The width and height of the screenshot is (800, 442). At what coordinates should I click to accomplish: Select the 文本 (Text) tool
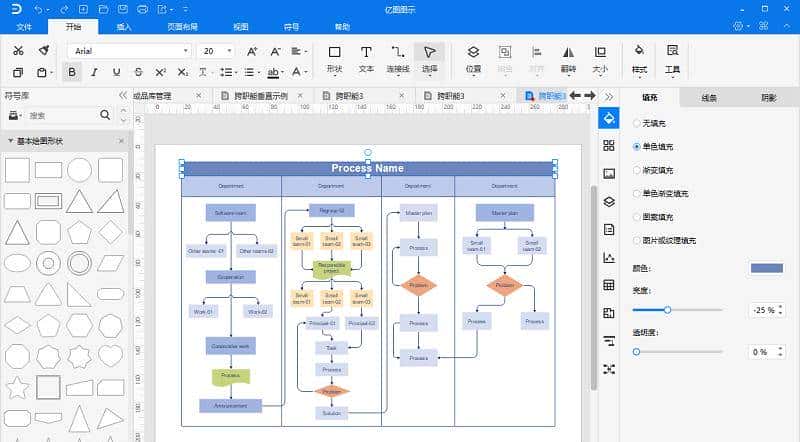(366, 58)
